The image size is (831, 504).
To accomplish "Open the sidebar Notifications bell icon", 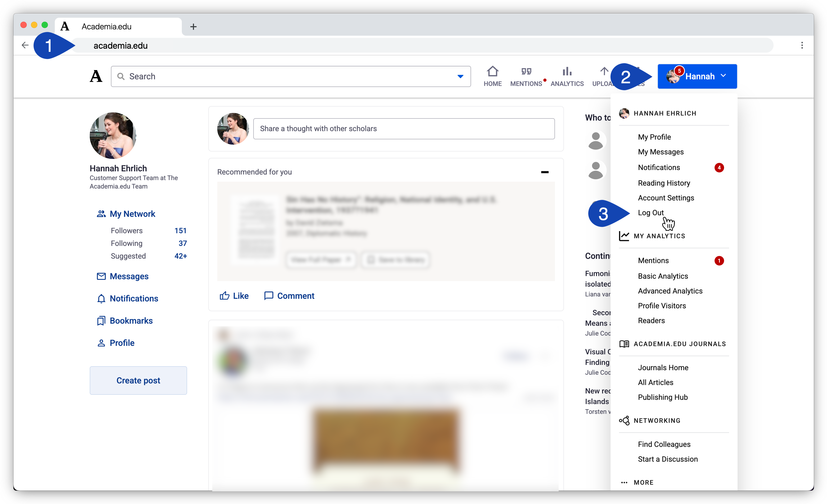I will pyautogui.click(x=101, y=299).
